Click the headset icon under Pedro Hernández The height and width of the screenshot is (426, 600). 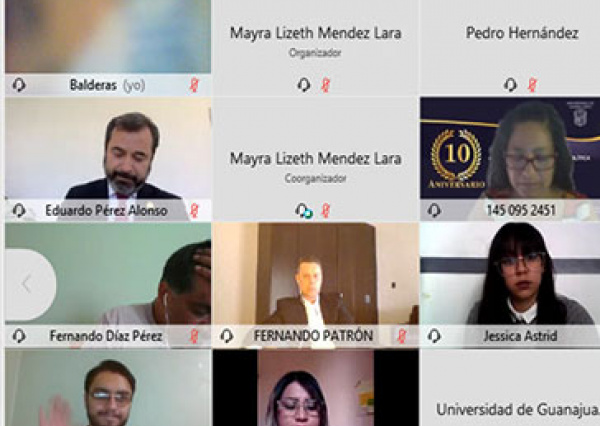510,85
